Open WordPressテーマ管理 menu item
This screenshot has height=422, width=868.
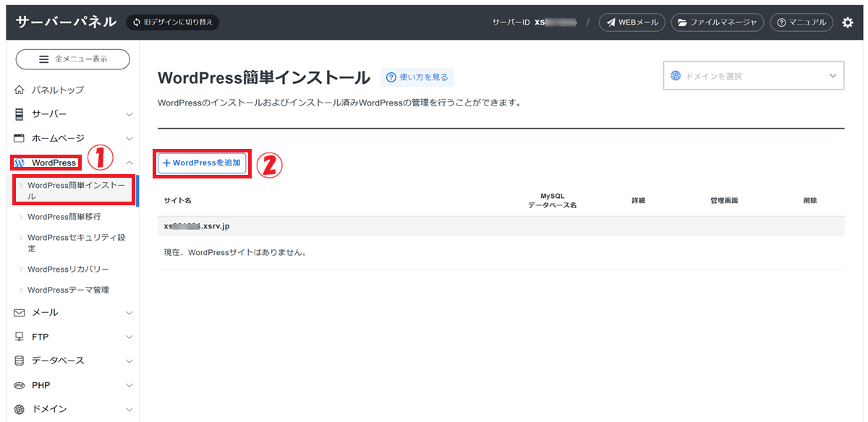(x=68, y=290)
